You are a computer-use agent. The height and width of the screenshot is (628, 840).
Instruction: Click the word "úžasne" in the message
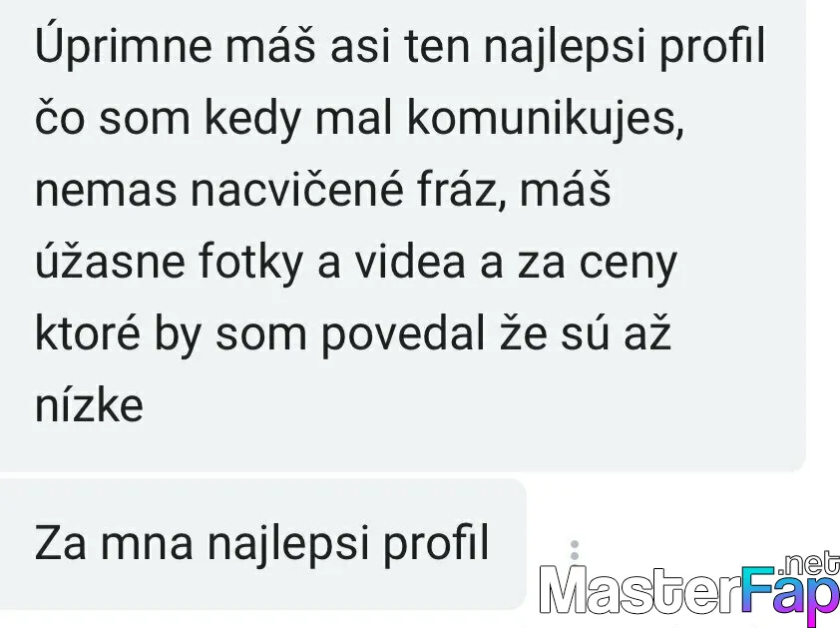pyautogui.click(x=111, y=263)
